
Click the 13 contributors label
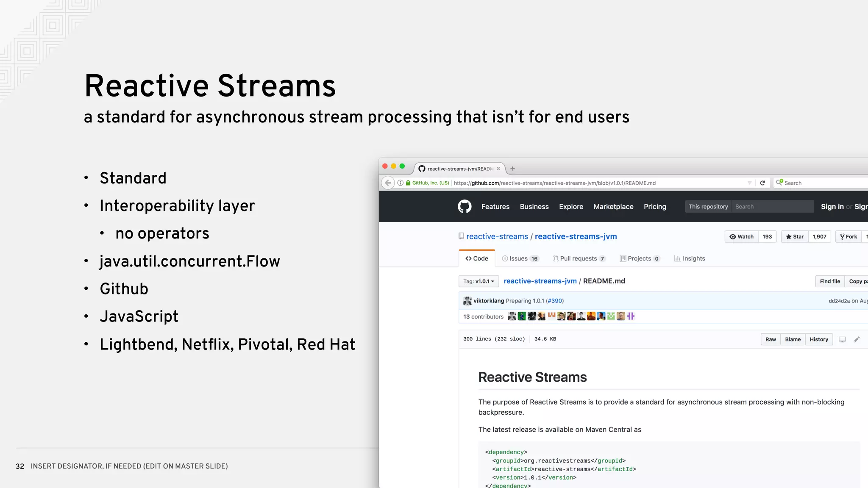pyautogui.click(x=483, y=316)
